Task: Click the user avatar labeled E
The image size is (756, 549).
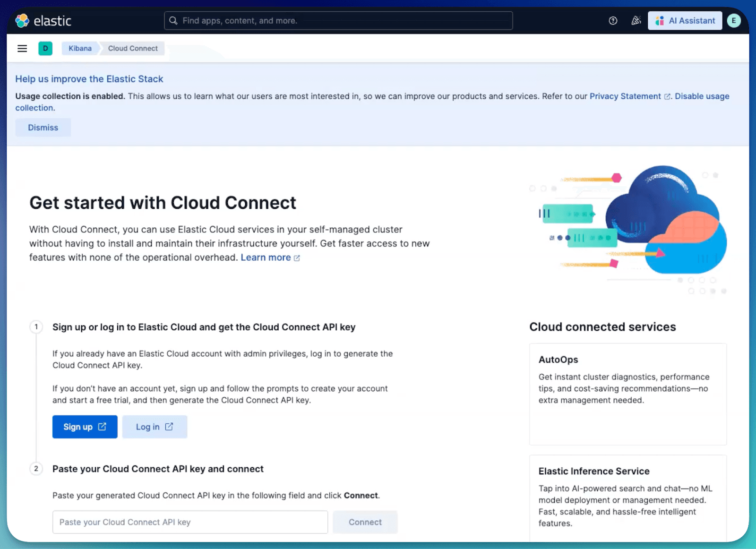Action: (733, 20)
